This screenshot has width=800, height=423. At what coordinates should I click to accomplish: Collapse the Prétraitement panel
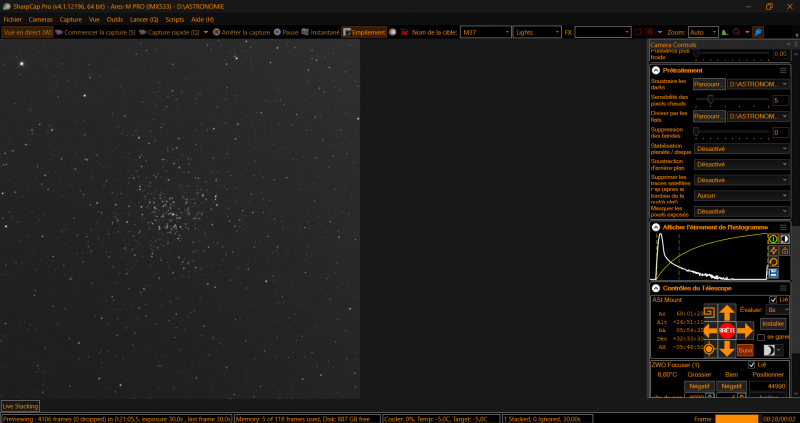(x=656, y=71)
